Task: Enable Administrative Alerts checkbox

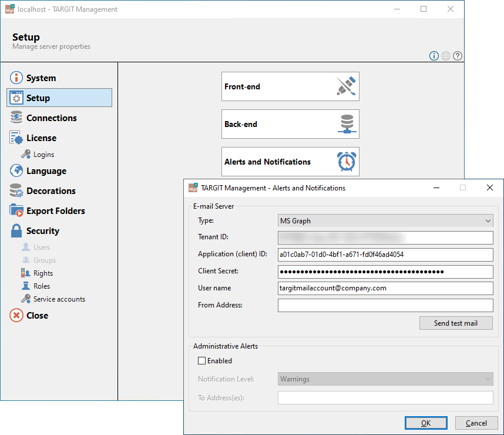Action: pyautogui.click(x=202, y=361)
